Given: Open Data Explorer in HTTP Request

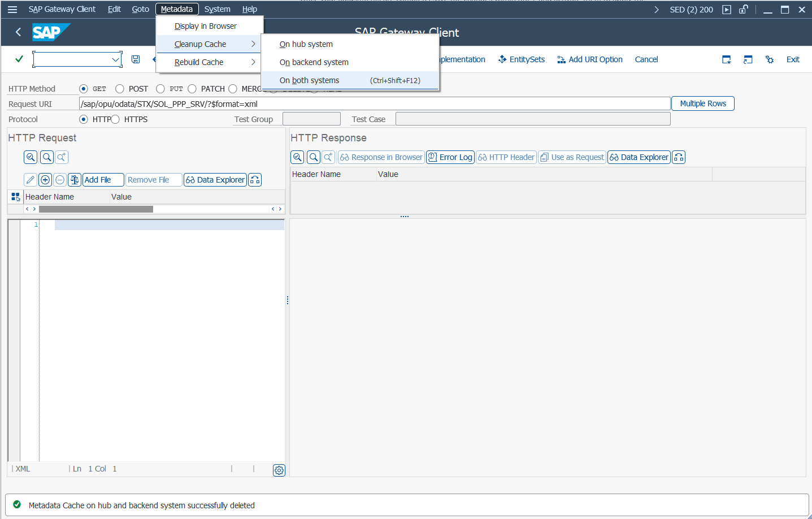Looking at the screenshot, I should point(215,180).
